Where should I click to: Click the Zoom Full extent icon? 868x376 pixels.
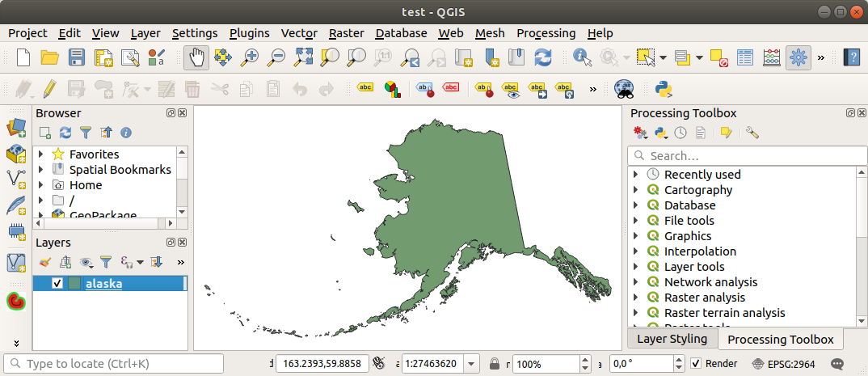(x=303, y=57)
